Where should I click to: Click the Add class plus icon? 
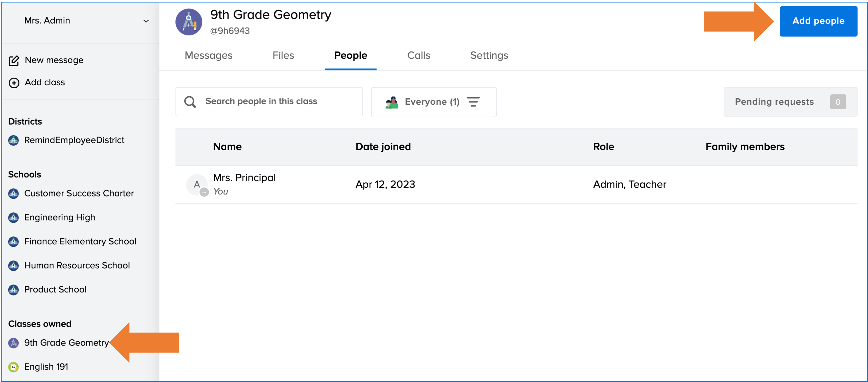coord(14,83)
